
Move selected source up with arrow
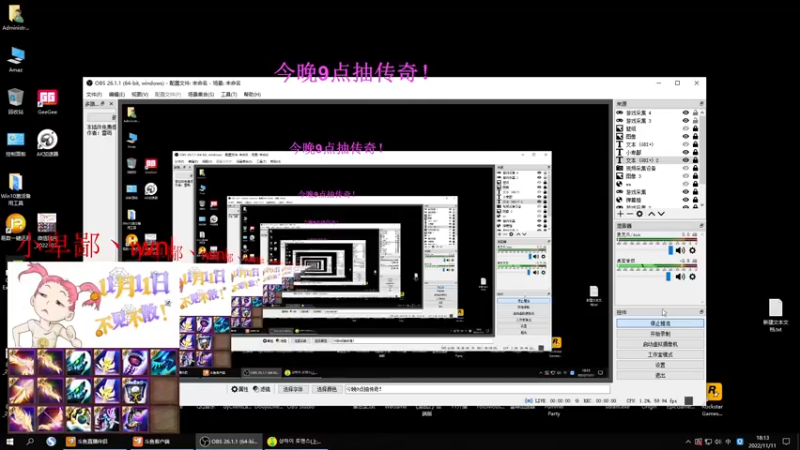pos(652,214)
